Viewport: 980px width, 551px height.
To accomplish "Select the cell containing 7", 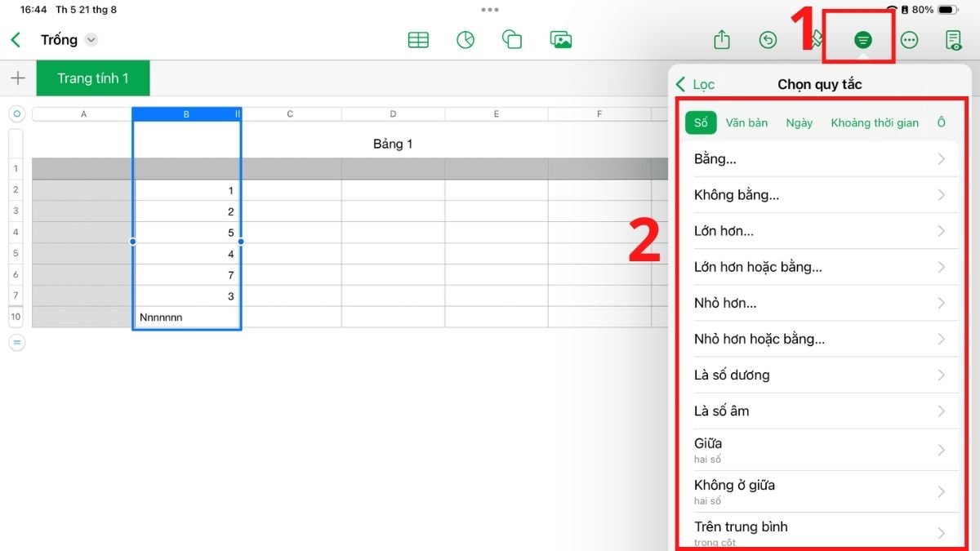I will [x=187, y=275].
